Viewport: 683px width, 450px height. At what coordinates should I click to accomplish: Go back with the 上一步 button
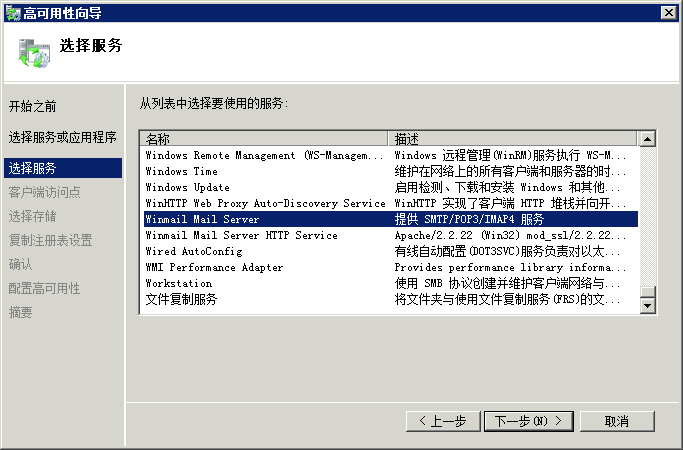(x=443, y=421)
